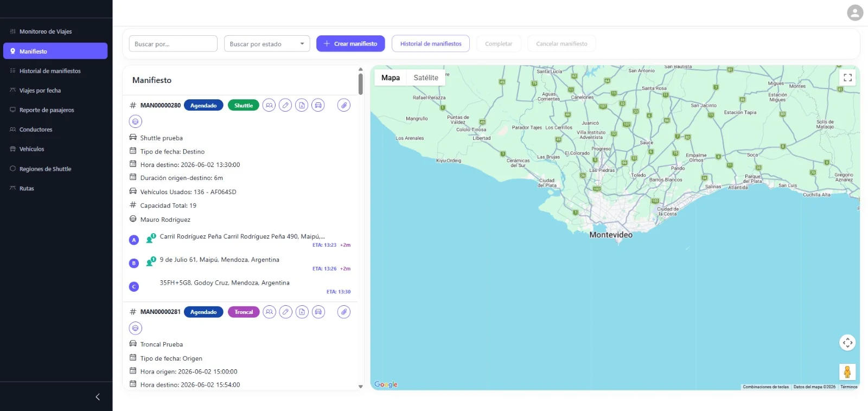This screenshot has height=411, width=868.
Task: Open attachment paperclip on MAN00000280
Action: click(344, 105)
